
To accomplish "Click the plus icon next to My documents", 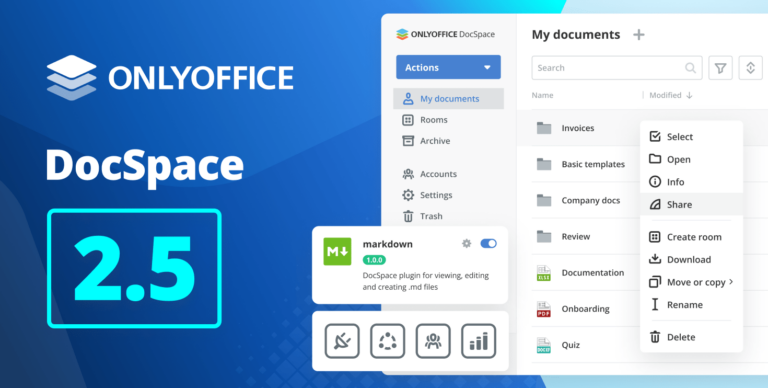I will [639, 35].
